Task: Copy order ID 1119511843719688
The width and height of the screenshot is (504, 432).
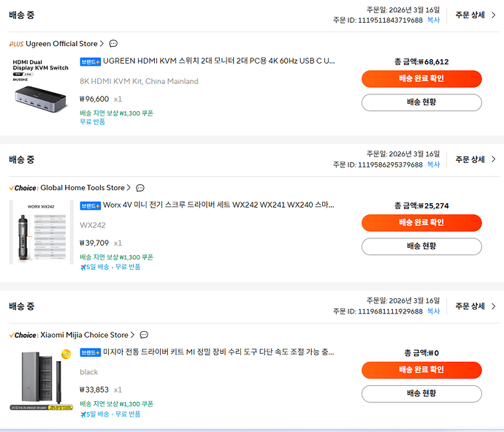Action: coord(433,20)
